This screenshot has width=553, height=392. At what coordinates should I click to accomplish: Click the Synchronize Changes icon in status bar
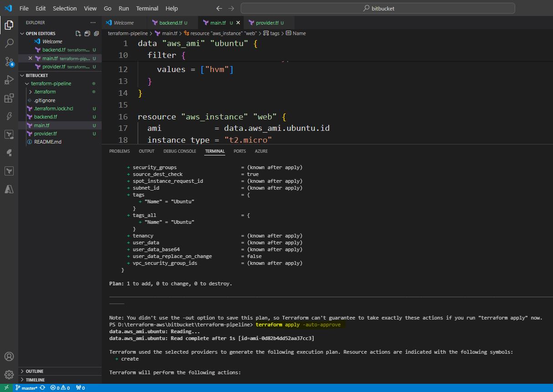[x=42, y=388]
